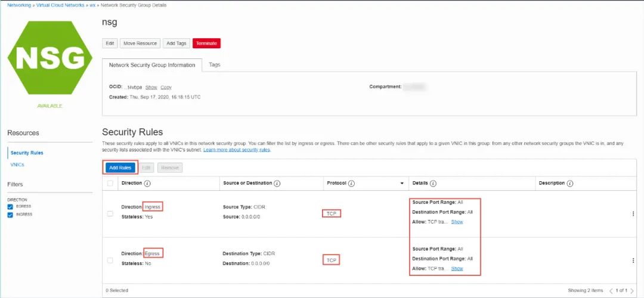Open actions menu for the Egress rule
This screenshot has width=644, height=298.
tap(633, 260)
